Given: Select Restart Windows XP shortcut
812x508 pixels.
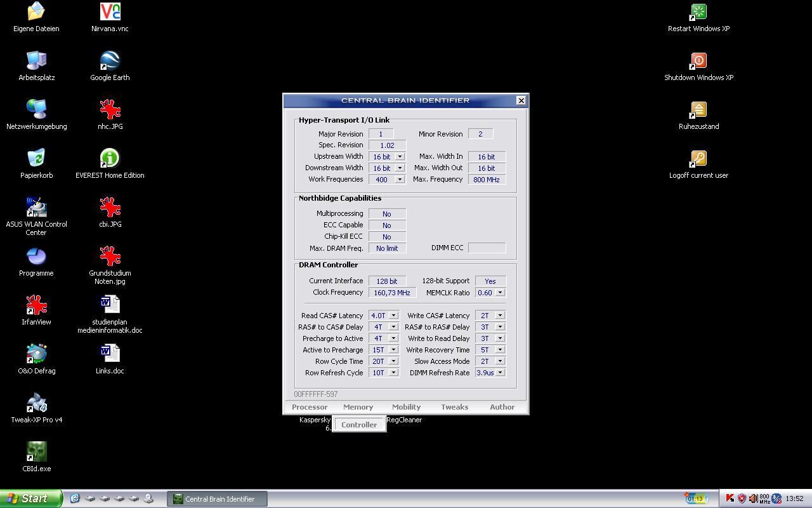Looking at the screenshot, I should [x=698, y=17].
